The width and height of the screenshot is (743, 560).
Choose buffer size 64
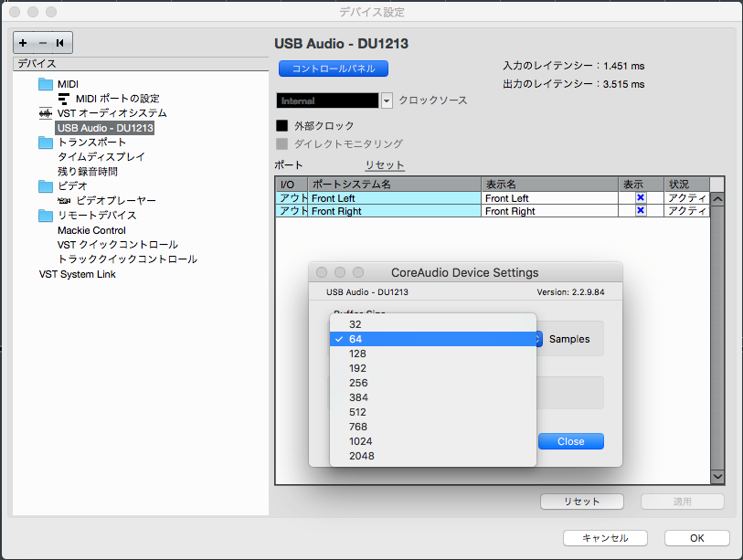[433, 339]
